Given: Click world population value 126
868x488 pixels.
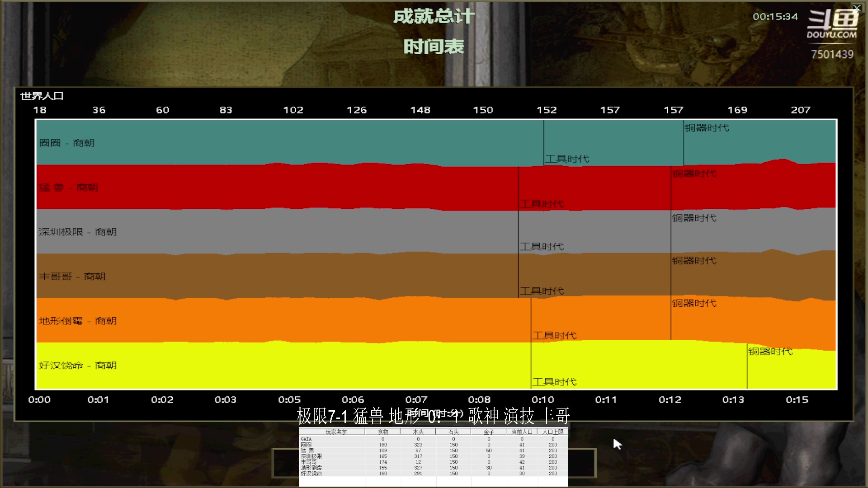Looking at the screenshot, I should (357, 110).
